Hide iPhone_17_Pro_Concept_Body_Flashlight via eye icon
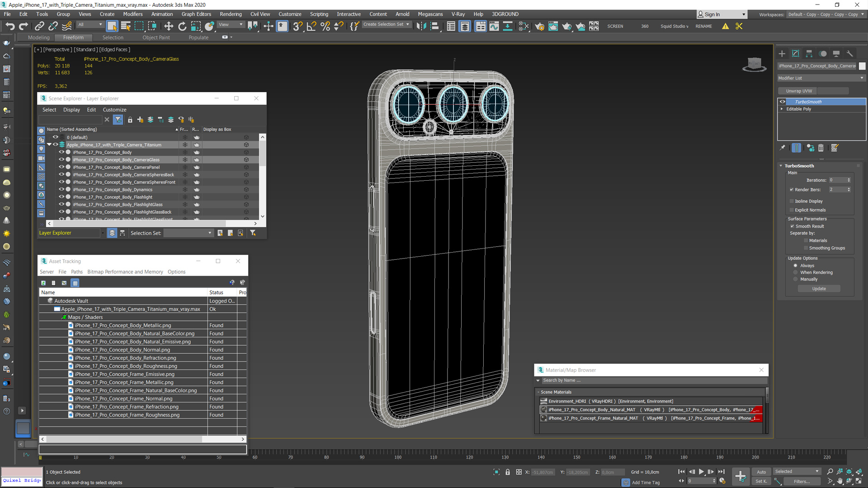868x488 pixels. click(x=61, y=197)
